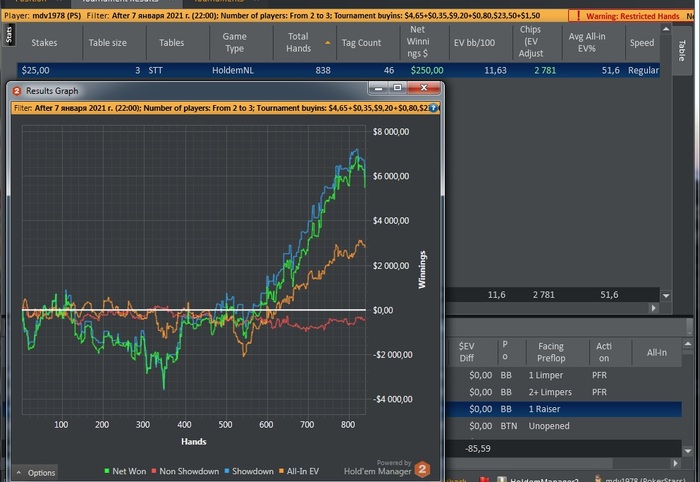Select the 2+ Limpers row
This screenshot has height=482, width=700.
565,392
